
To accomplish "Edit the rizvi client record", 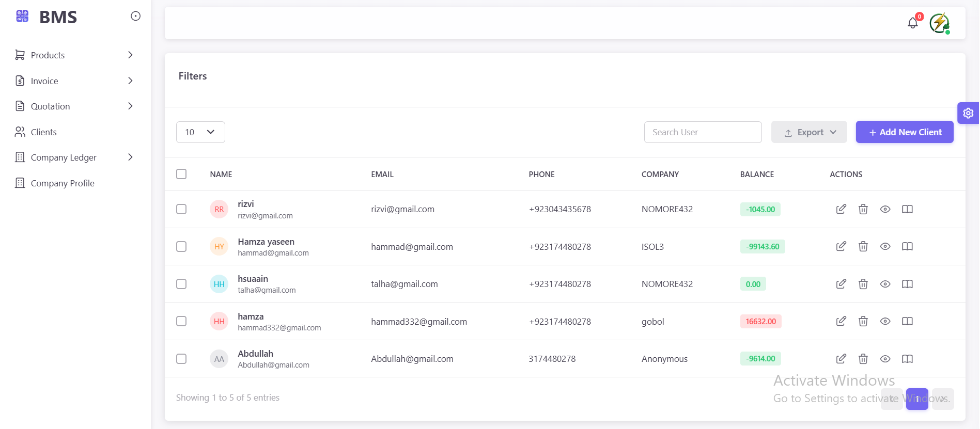I will 841,209.
